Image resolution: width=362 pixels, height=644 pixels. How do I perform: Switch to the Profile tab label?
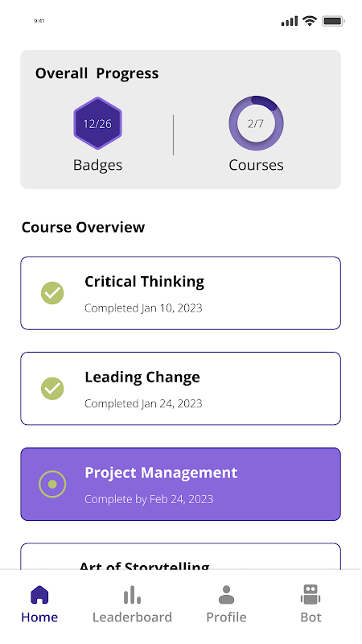pos(226,617)
